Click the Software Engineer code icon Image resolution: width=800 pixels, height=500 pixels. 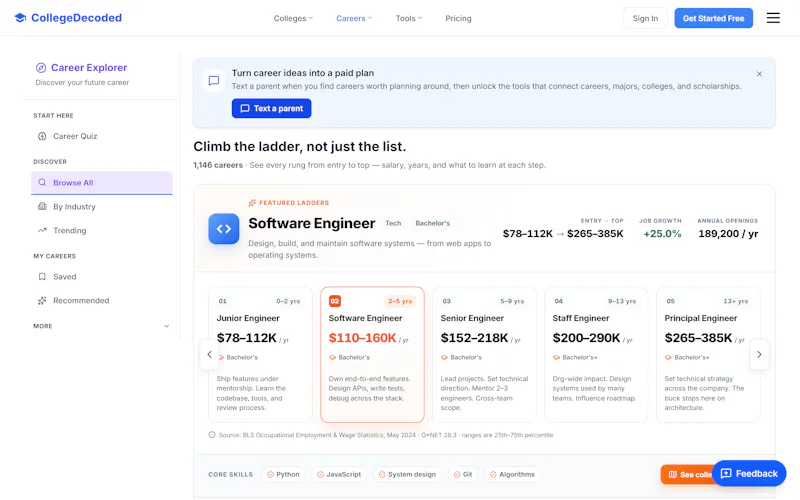coord(223,229)
